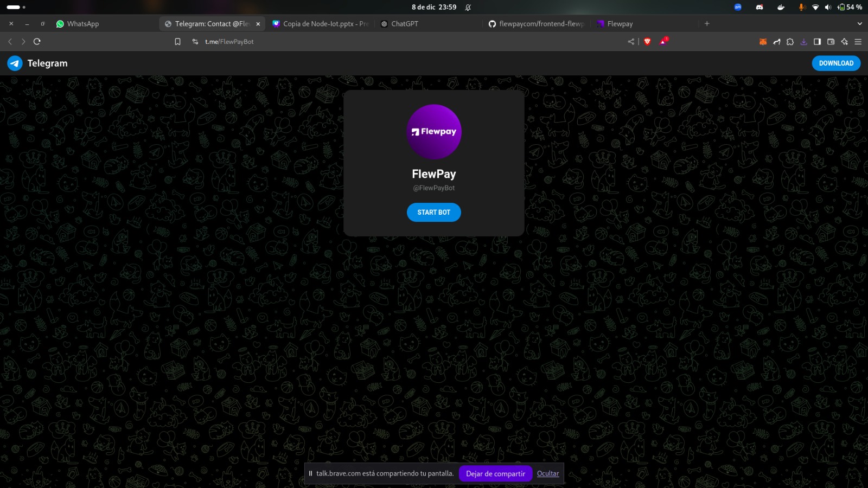The height and width of the screenshot is (488, 868).
Task: Open Leo AI sparkle icon
Action: pos(844,42)
